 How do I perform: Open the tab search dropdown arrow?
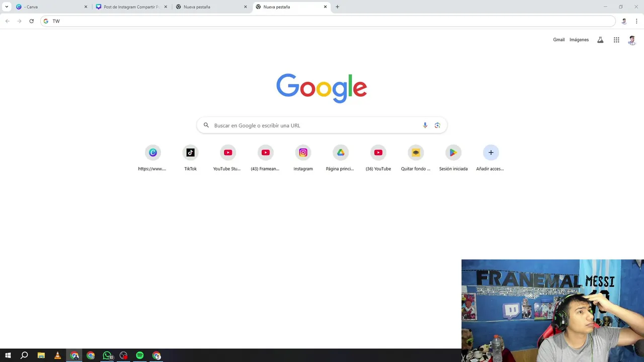7,7
